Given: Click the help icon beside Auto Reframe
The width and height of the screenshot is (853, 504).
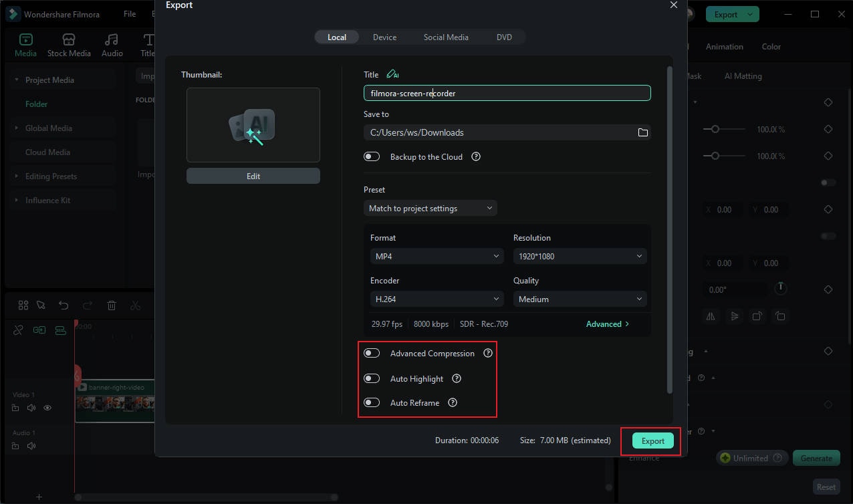Looking at the screenshot, I should tap(453, 402).
